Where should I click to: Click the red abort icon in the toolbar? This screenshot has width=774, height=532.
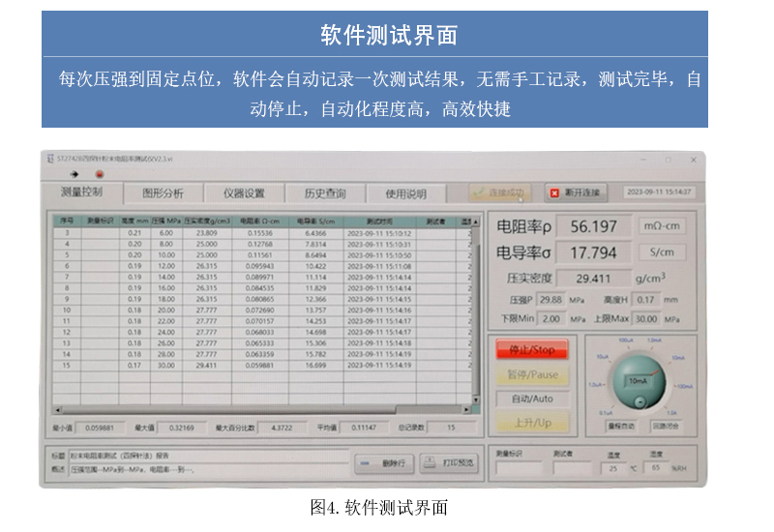click(99, 174)
